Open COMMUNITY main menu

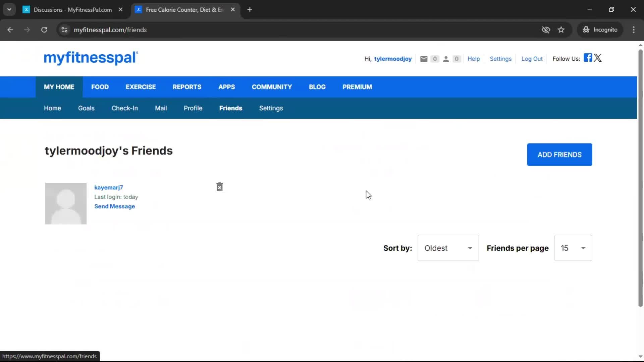pyautogui.click(x=272, y=87)
